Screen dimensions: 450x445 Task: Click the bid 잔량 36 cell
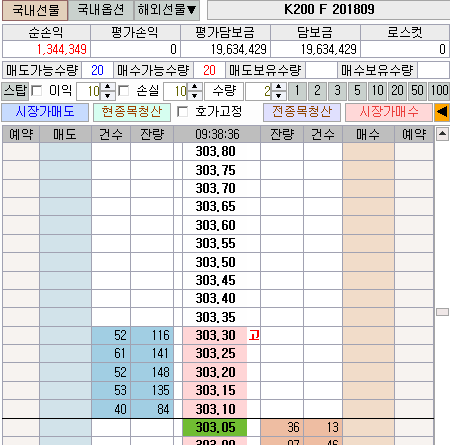click(x=282, y=428)
